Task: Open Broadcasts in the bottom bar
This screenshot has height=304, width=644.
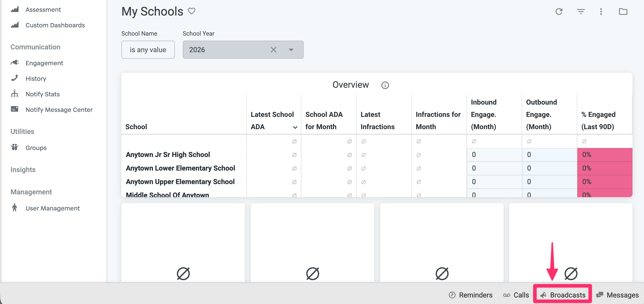Action: click(x=562, y=295)
